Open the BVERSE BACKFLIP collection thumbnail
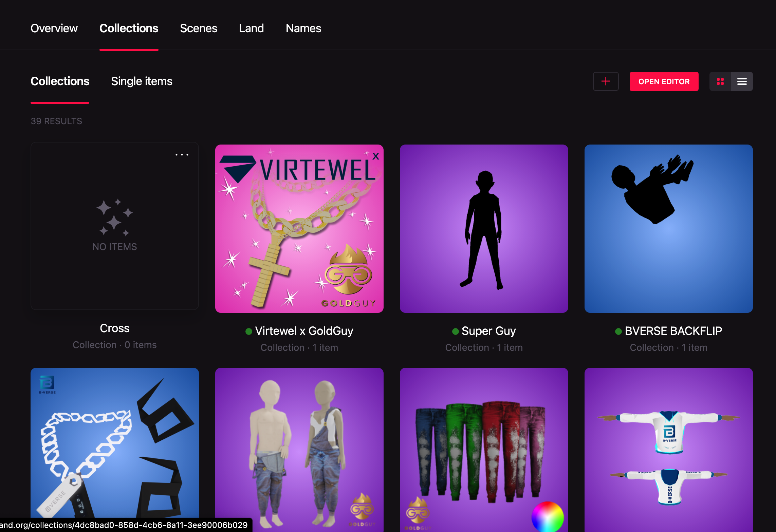 click(668, 228)
